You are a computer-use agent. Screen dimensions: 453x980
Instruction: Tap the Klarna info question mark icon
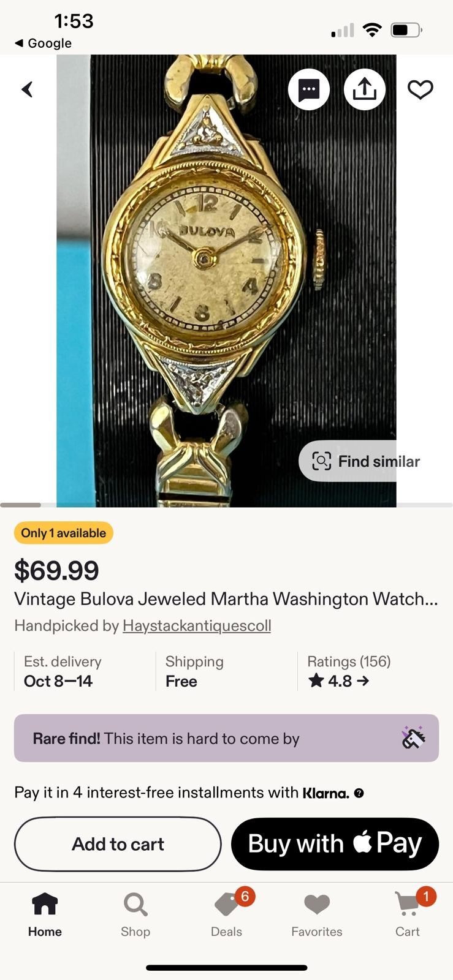point(359,793)
